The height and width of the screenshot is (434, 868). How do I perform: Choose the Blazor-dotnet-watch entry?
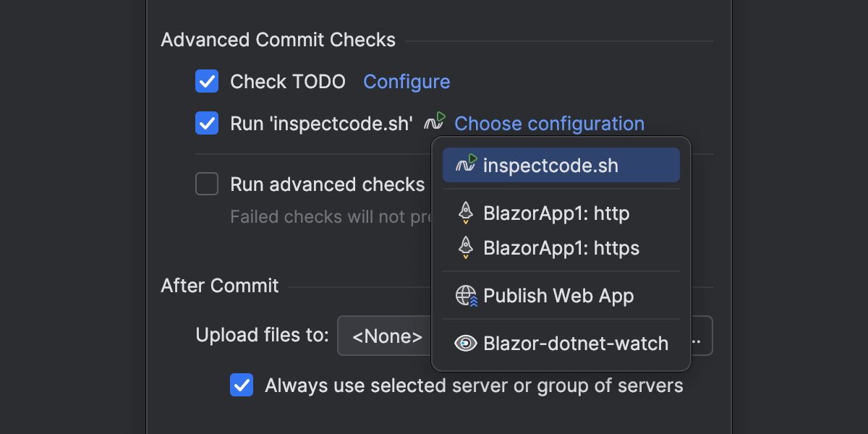point(576,344)
